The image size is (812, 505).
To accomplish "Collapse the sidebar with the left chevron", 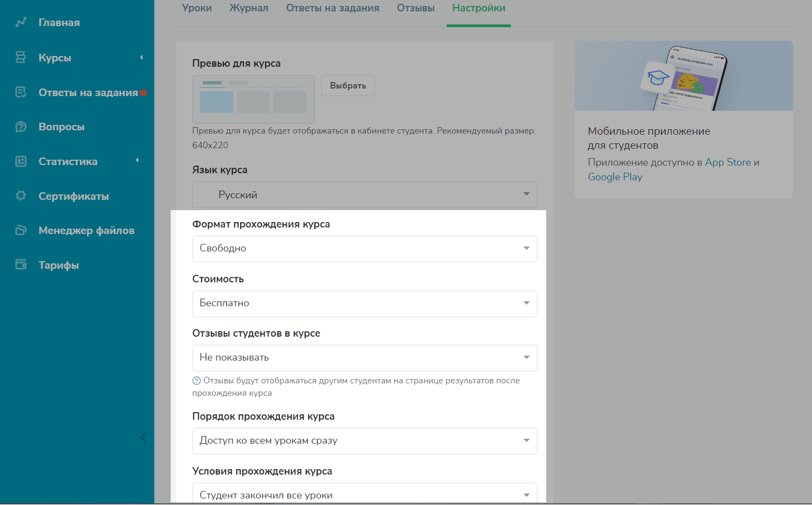I will (143, 437).
